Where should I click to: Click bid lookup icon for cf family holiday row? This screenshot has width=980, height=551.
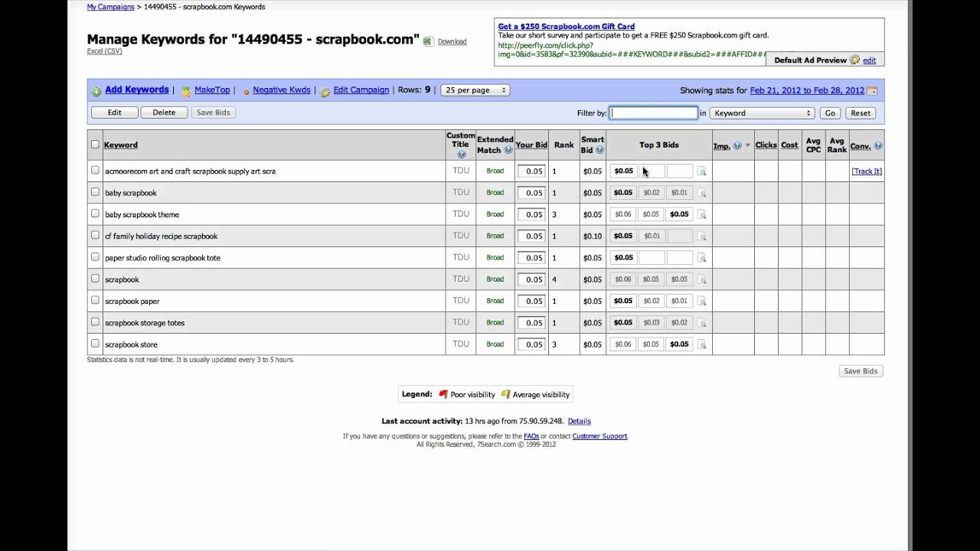click(x=701, y=236)
